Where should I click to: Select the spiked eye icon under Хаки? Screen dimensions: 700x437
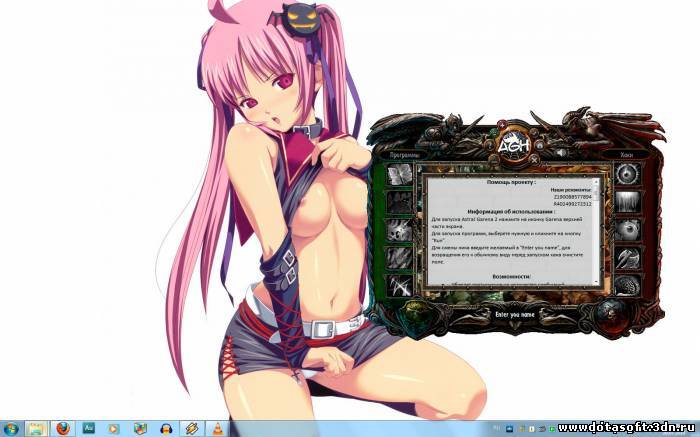click(x=628, y=174)
